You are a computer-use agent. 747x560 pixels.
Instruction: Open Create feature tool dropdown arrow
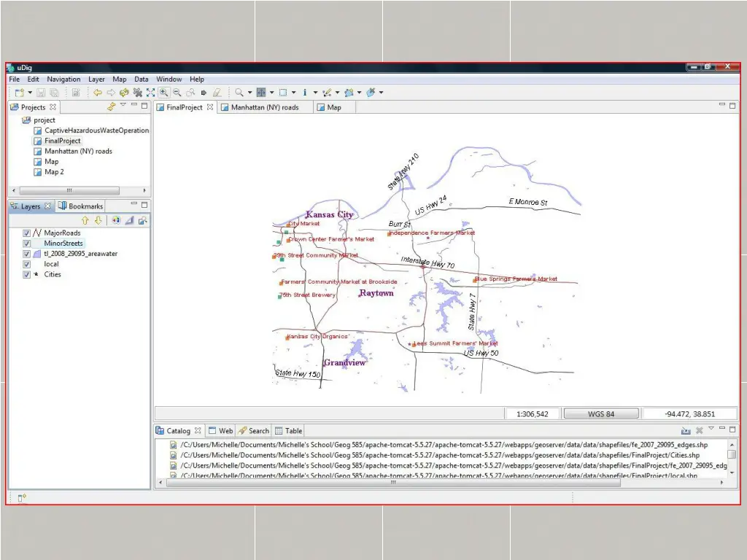point(359,93)
